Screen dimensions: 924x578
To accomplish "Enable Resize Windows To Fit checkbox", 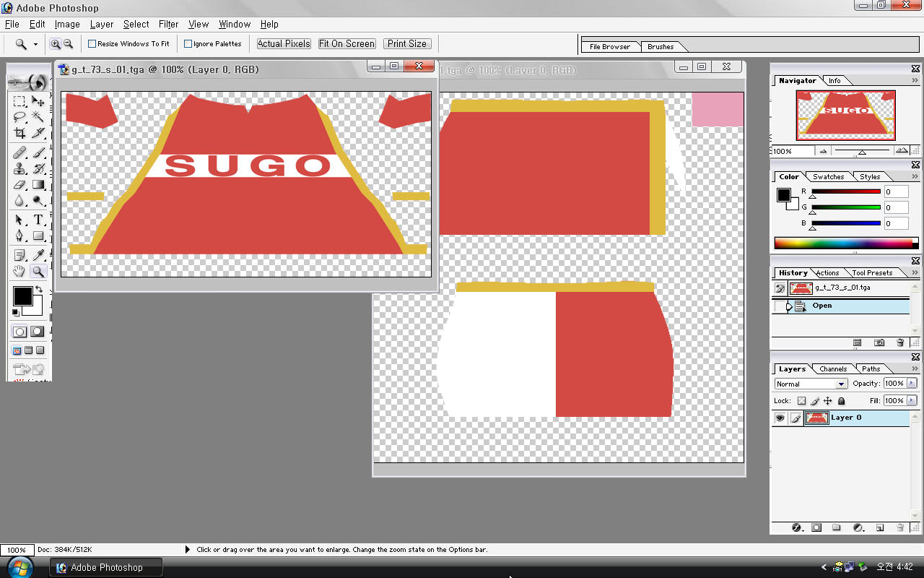I will [92, 44].
